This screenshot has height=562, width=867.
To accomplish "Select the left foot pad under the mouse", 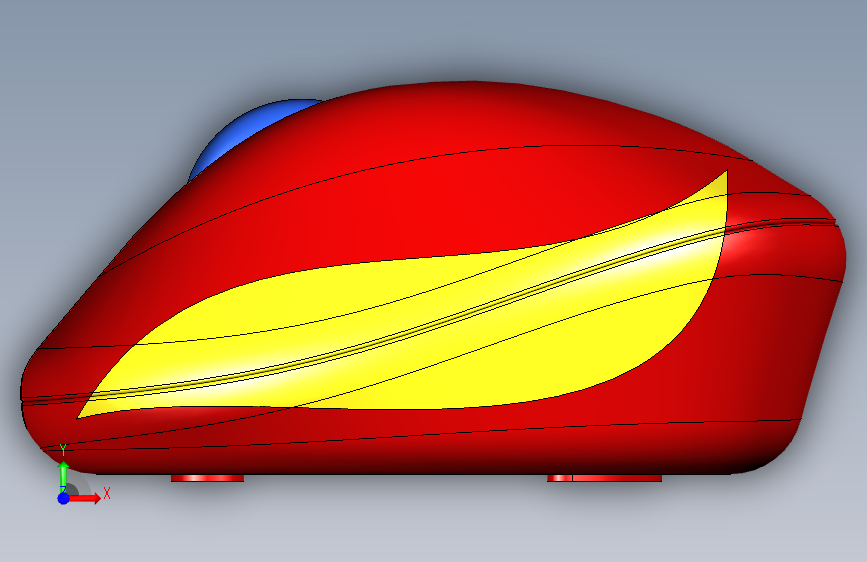I will pyautogui.click(x=207, y=478).
